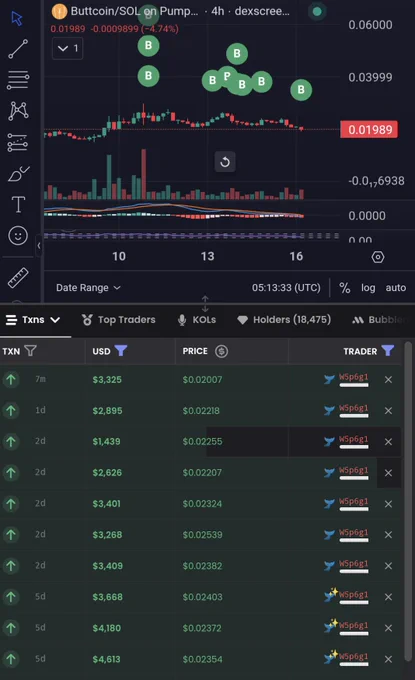415x680 pixels.
Task: Open the Date Range dropdown
Action: 88,288
